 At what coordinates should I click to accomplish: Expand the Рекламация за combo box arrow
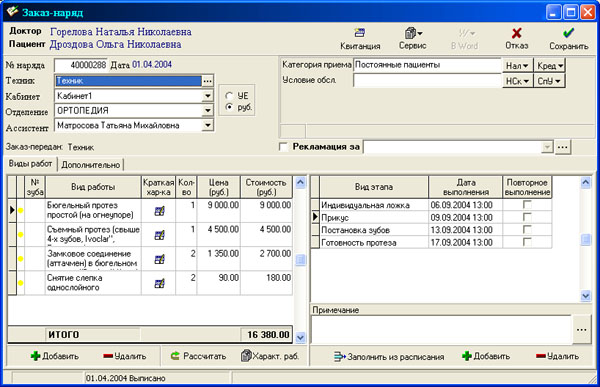point(547,147)
